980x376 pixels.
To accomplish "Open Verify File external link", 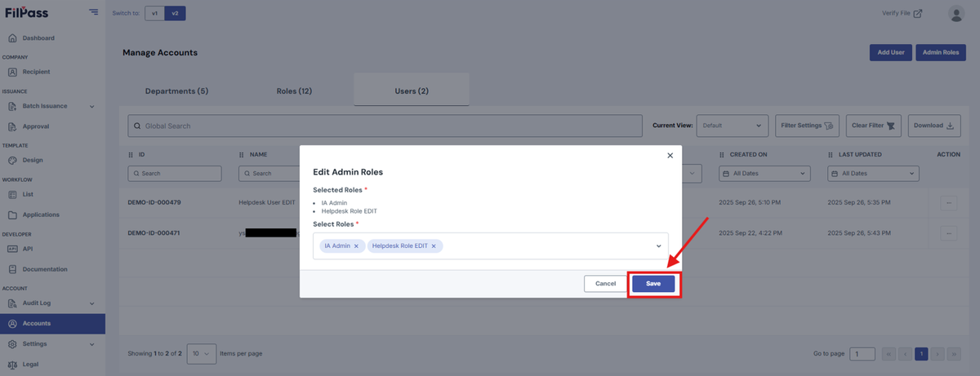I will (x=902, y=13).
